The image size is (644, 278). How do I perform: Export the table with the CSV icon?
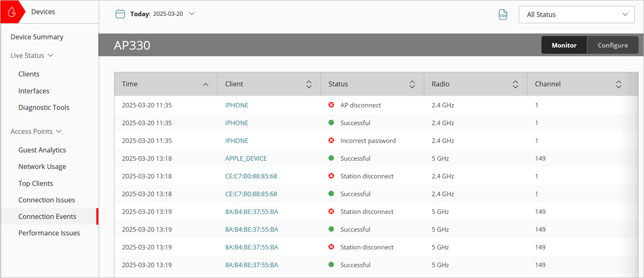click(x=503, y=15)
